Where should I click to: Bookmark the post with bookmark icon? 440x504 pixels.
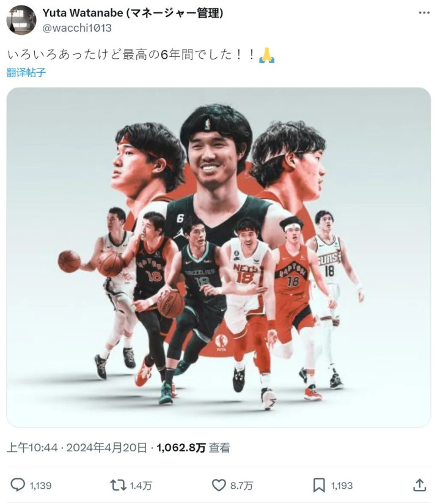tap(319, 485)
